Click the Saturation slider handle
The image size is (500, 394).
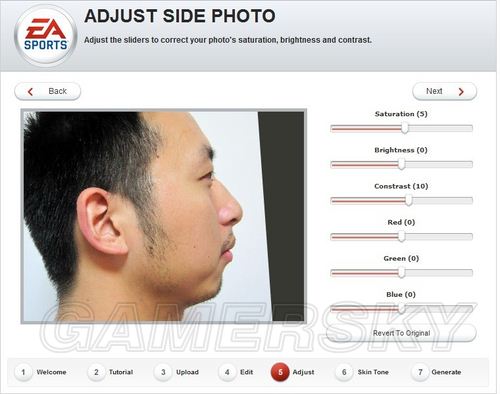(x=405, y=128)
